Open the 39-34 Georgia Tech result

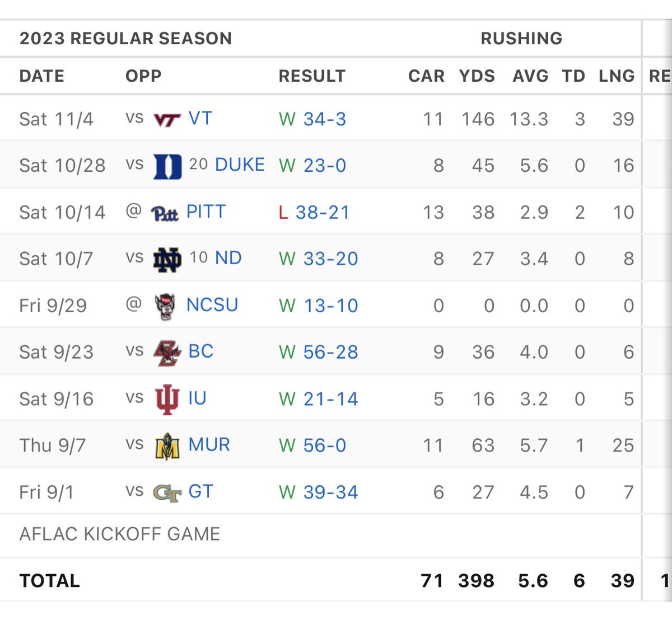tap(330, 492)
